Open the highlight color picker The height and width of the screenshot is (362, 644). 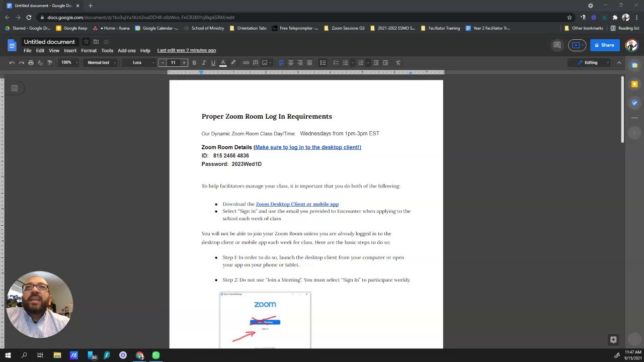click(x=233, y=63)
